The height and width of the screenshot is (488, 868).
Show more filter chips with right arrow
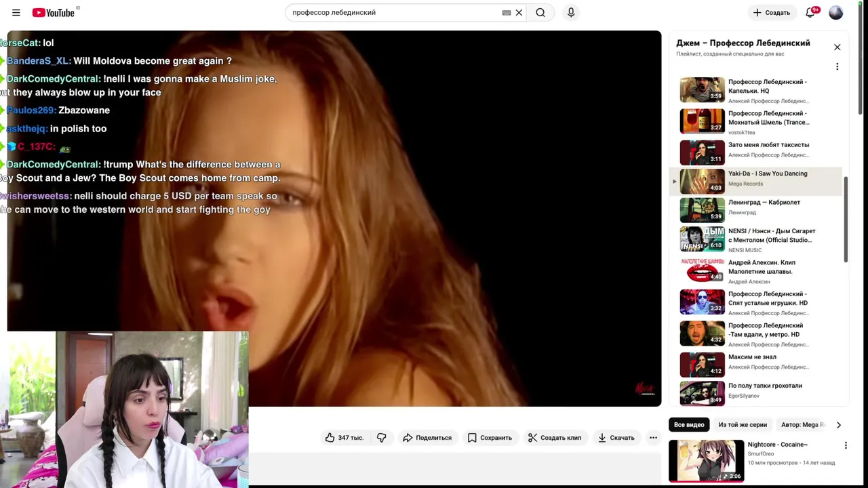click(x=838, y=425)
